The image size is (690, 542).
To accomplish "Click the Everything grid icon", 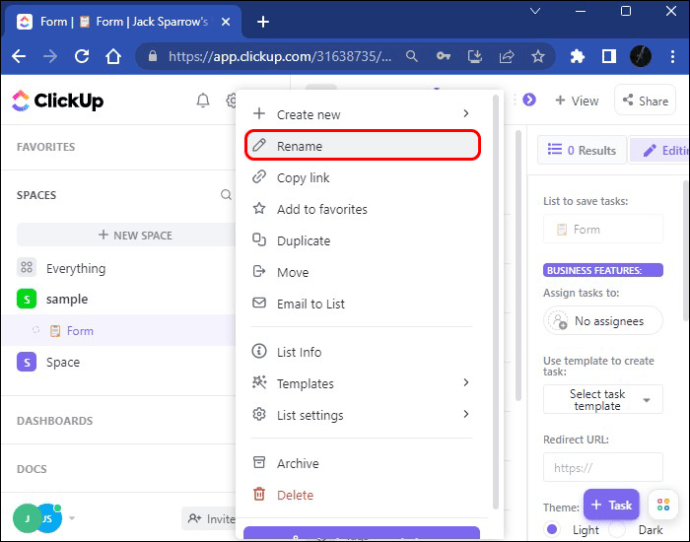I will point(26,267).
